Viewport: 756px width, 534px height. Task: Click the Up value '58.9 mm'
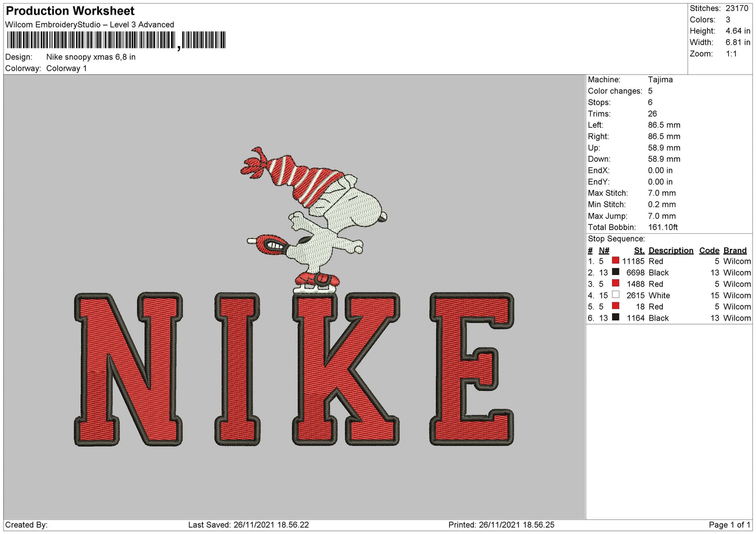pyautogui.click(x=664, y=148)
